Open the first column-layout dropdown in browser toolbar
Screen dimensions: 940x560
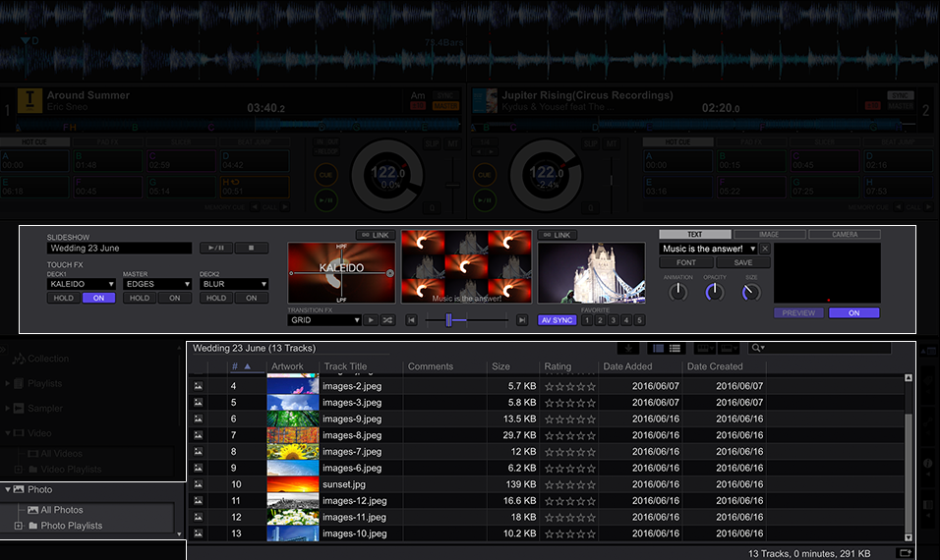point(704,348)
